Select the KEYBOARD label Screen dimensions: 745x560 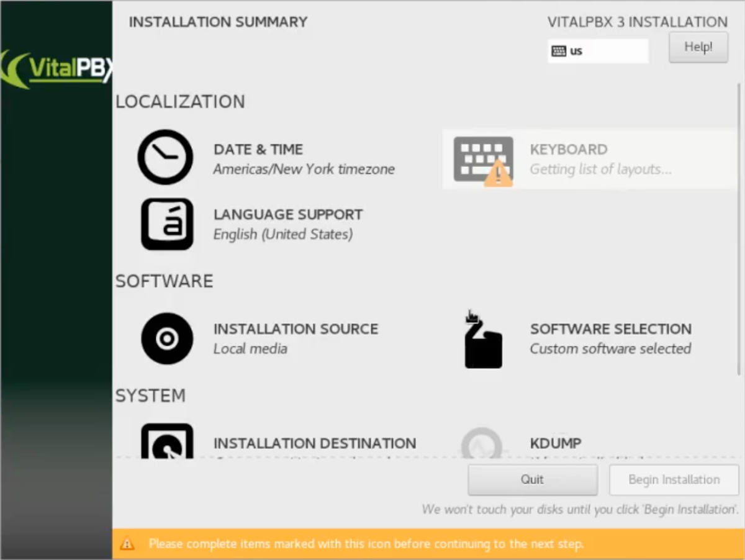click(x=569, y=150)
